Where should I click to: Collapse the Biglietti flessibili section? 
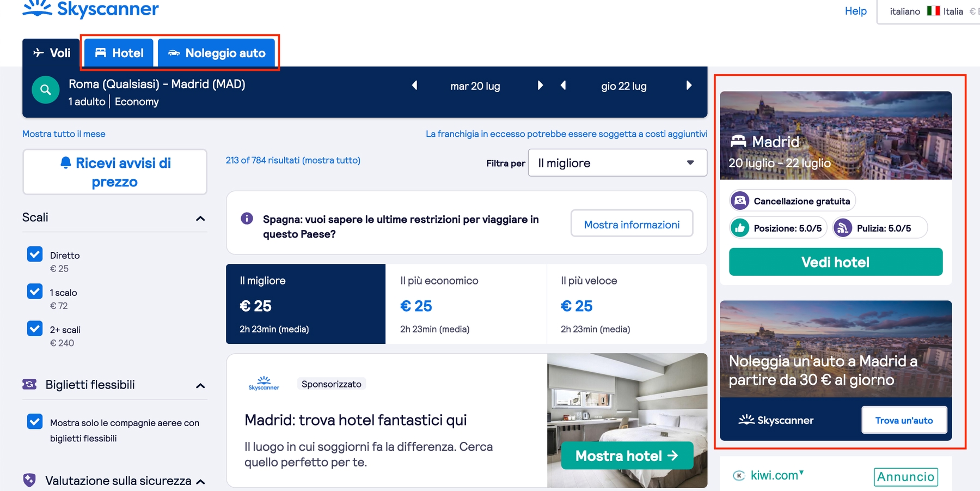coord(200,386)
